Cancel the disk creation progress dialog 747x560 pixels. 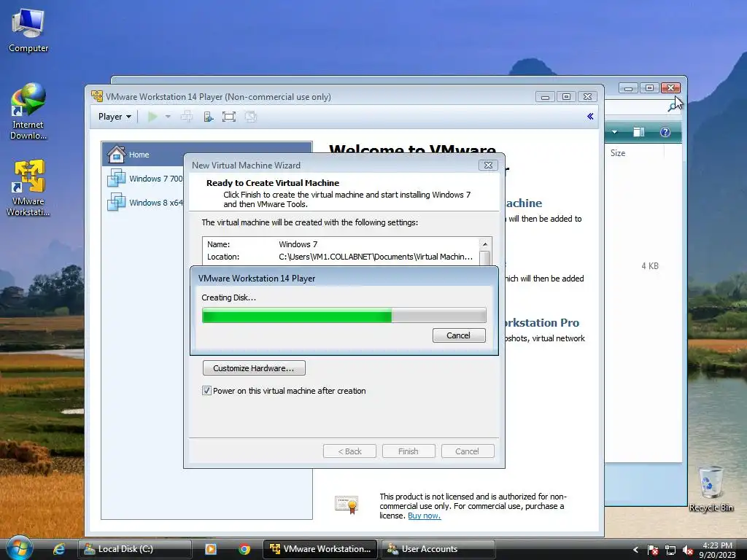click(x=459, y=335)
